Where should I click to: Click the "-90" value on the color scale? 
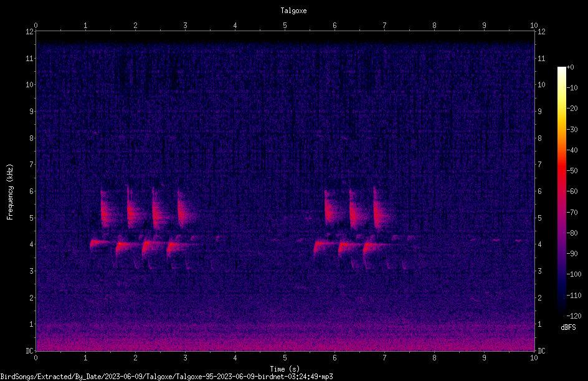click(x=572, y=254)
